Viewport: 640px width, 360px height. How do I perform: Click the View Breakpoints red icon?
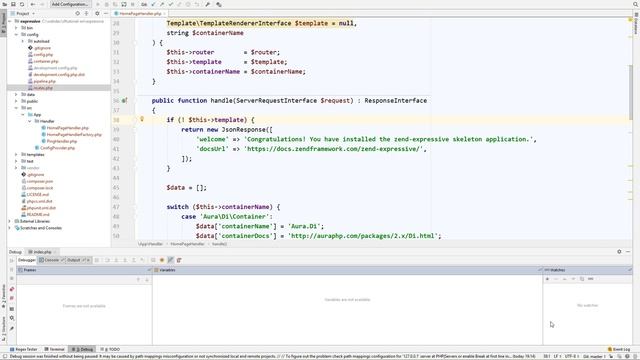coord(12,289)
